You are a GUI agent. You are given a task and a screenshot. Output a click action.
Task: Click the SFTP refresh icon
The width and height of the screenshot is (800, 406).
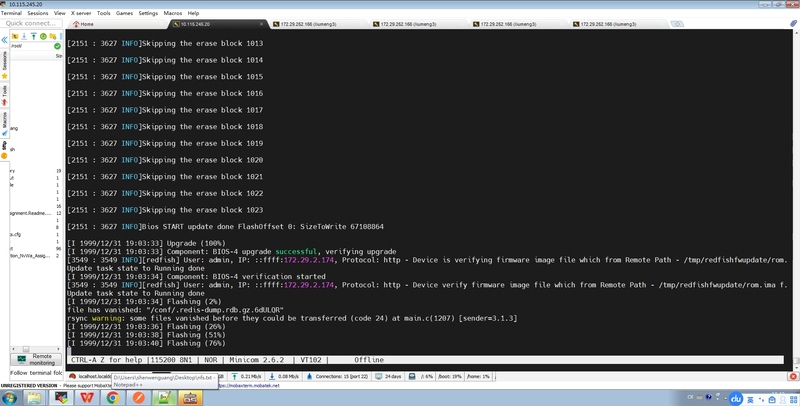[x=43, y=36]
